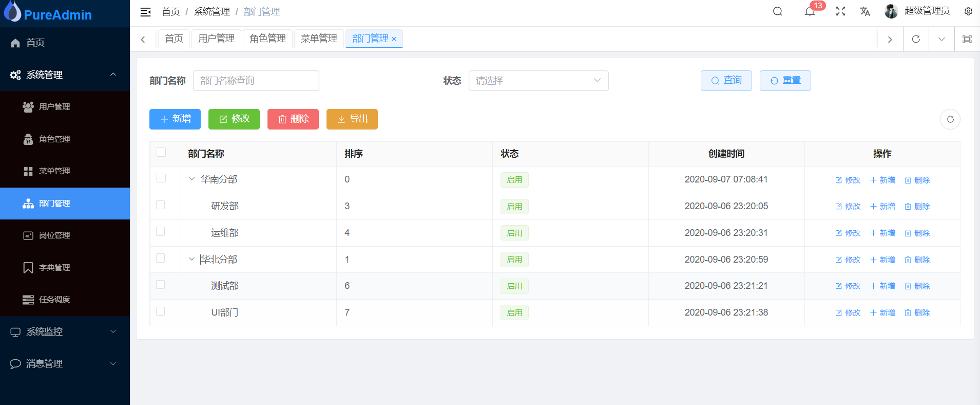The height and width of the screenshot is (405, 980).
Task: Reload page via tab bar refresh icon
Action: (x=916, y=39)
